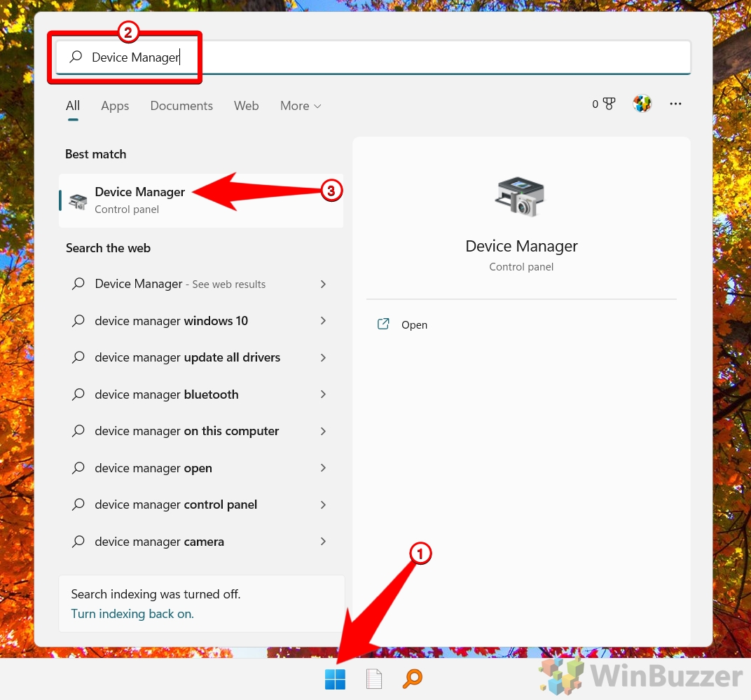Click the Windows Start button in taskbar
The width and height of the screenshot is (751, 700).
click(335, 679)
